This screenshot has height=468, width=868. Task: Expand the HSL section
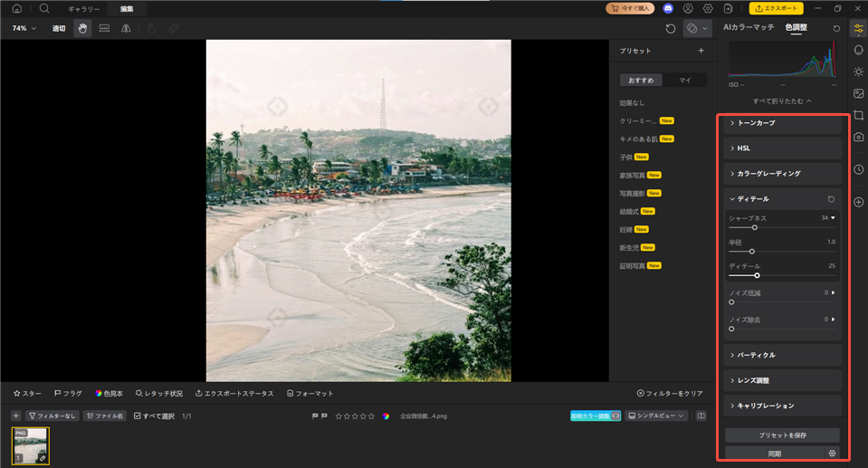click(782, 148)
